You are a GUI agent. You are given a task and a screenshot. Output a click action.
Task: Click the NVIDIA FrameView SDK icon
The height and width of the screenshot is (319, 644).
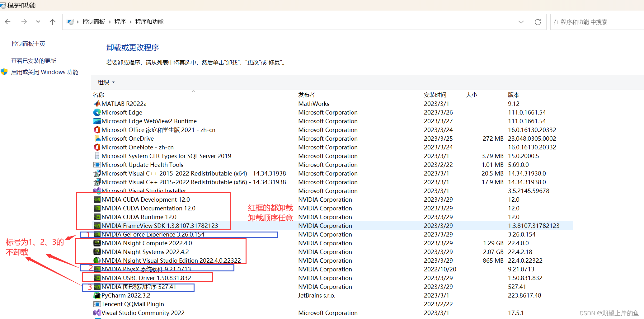pos(97,226)
